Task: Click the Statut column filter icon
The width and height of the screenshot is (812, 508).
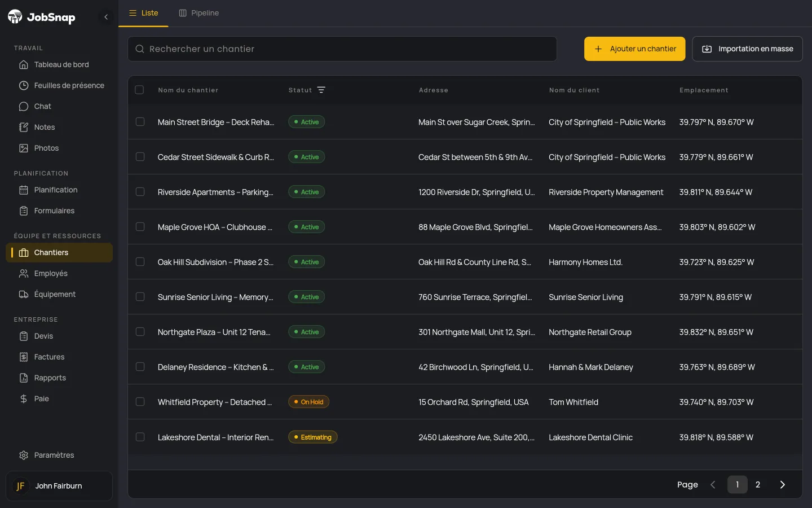Action: (x=321, y=90)
